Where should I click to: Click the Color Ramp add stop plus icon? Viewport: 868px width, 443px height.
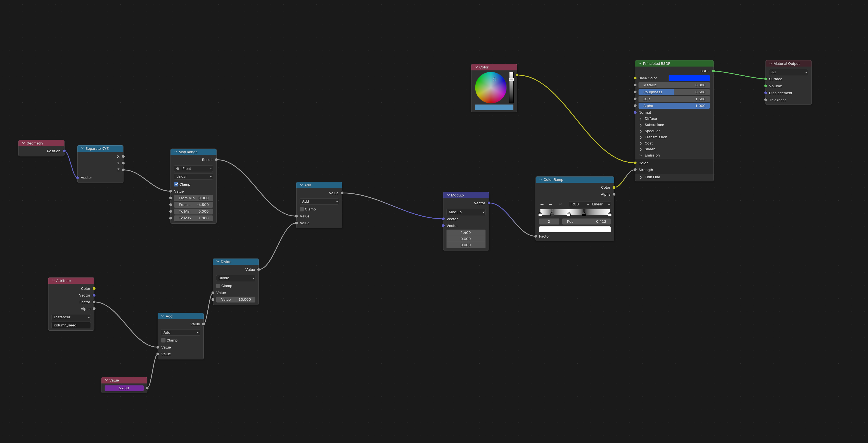point(542,205)
